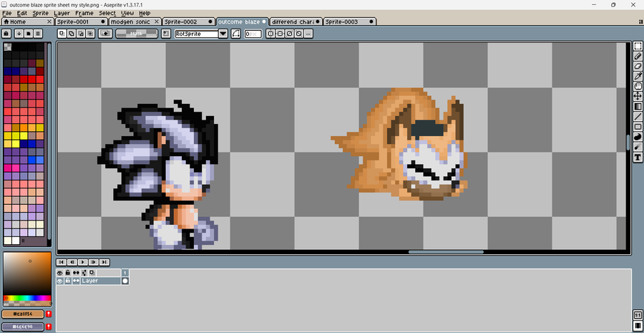The width and height of the screenshot is (644, 333).
Task: Click the palette lock edit-mode icon
Action: point(6,34)
